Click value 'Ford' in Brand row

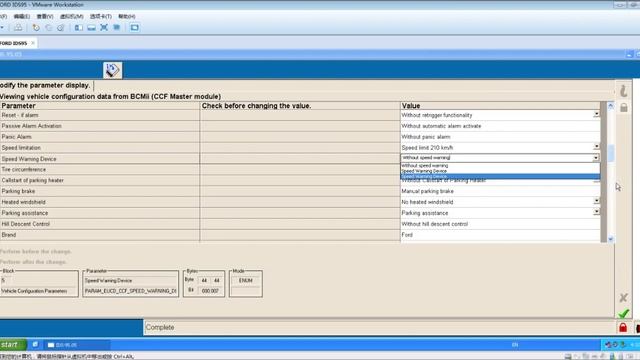pos(407,235)
